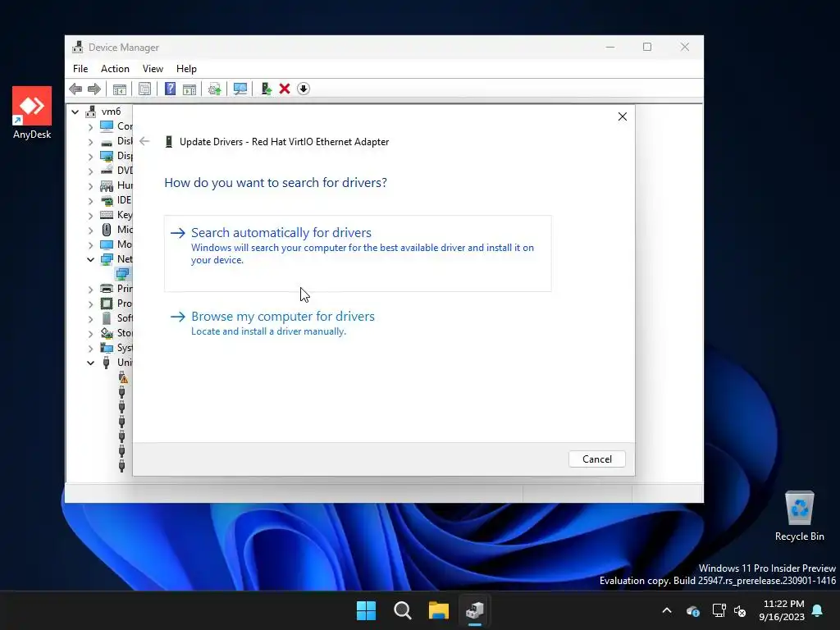Collapse the vm6 root node
This screenshot has width=840, height=630.
(x=75, y=112)
